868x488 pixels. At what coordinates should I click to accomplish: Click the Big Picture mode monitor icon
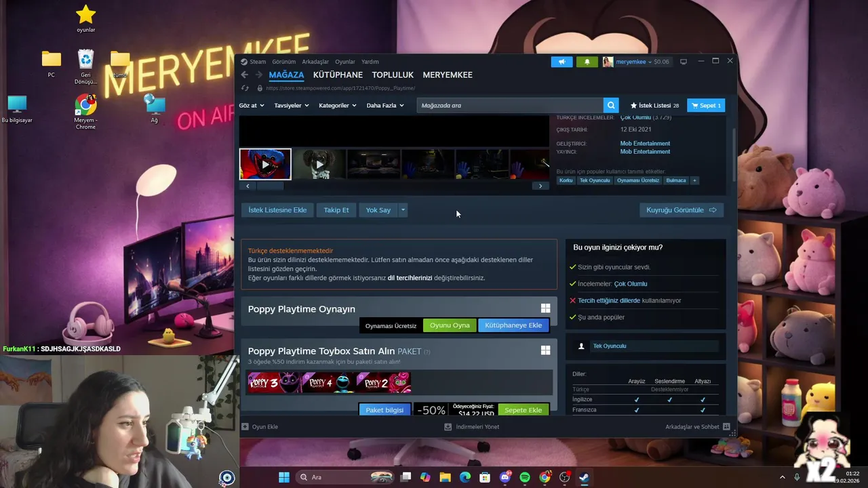pyautogui.click(x=684, y=62)
